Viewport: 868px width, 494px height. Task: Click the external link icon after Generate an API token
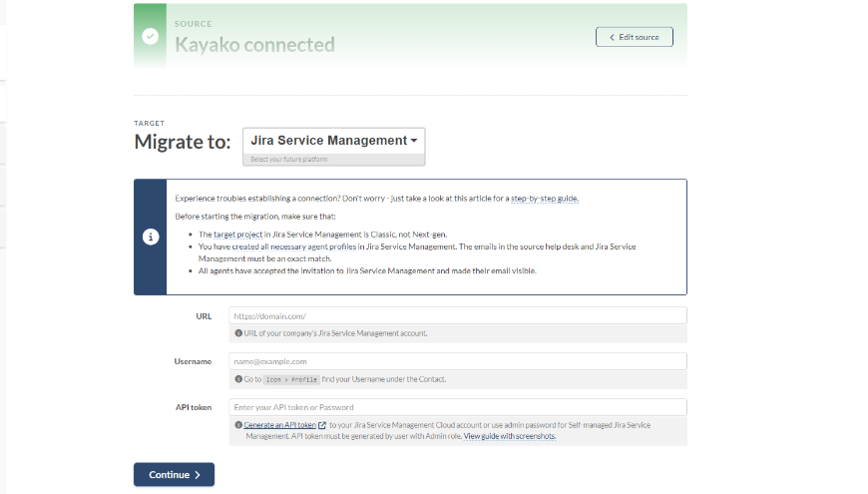[x=322, y=425]
